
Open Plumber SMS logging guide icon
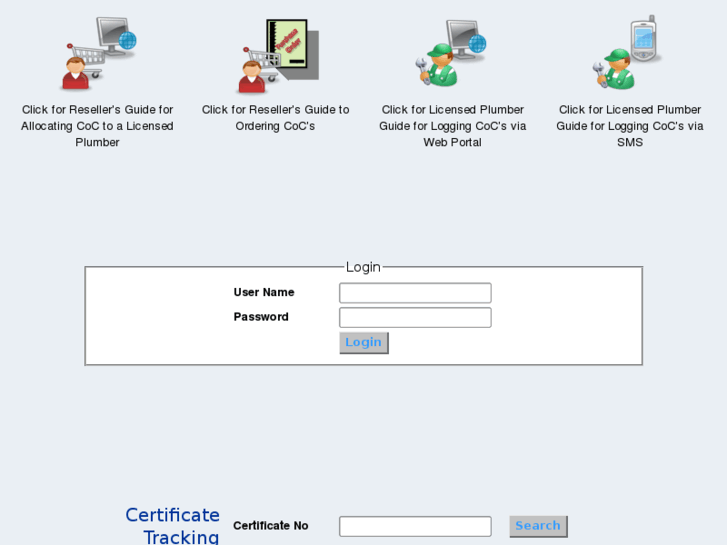point(628,52)
